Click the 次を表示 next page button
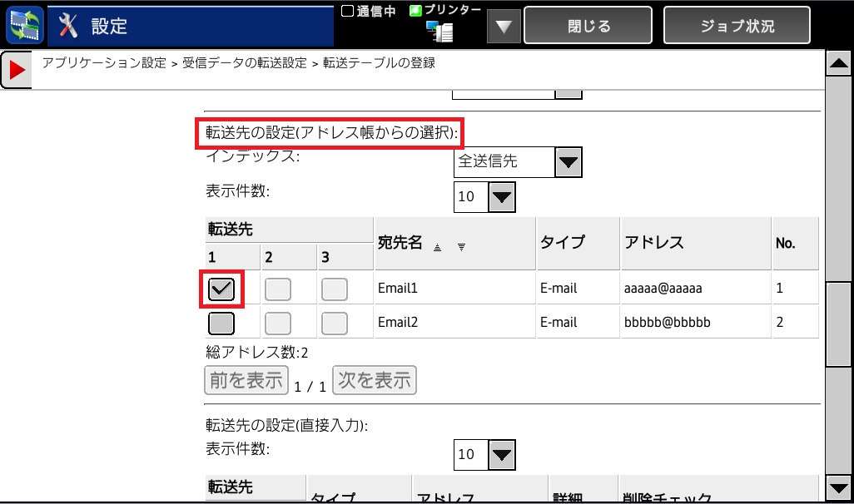 click(375, 381)
